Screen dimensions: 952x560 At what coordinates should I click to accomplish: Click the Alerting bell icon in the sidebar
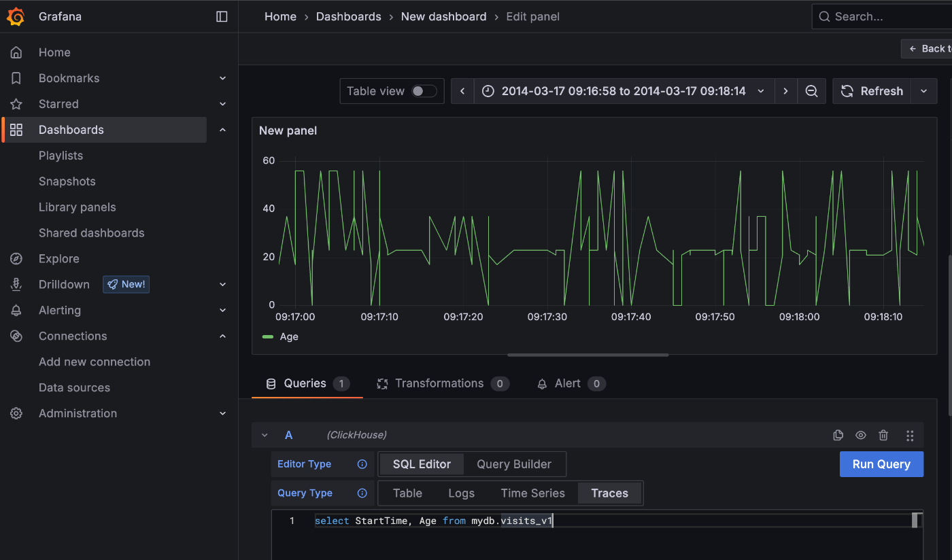coord(16,311)
